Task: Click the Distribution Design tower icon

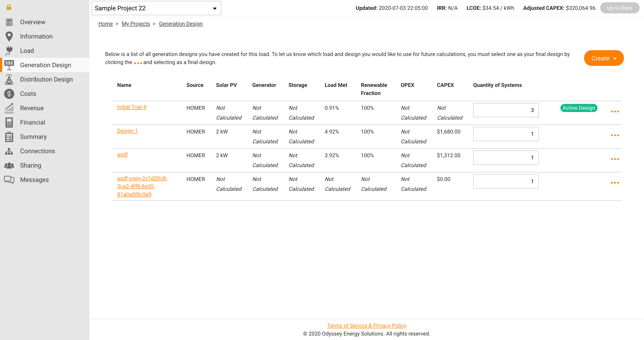Action: (9, 79)
